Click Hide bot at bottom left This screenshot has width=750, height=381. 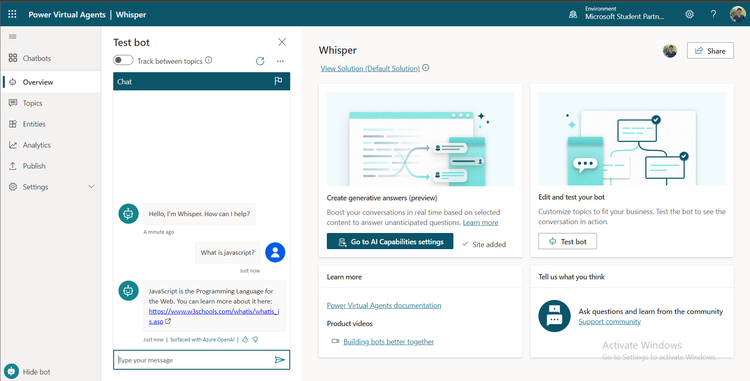pyautogui.click(x=27, y=371)
